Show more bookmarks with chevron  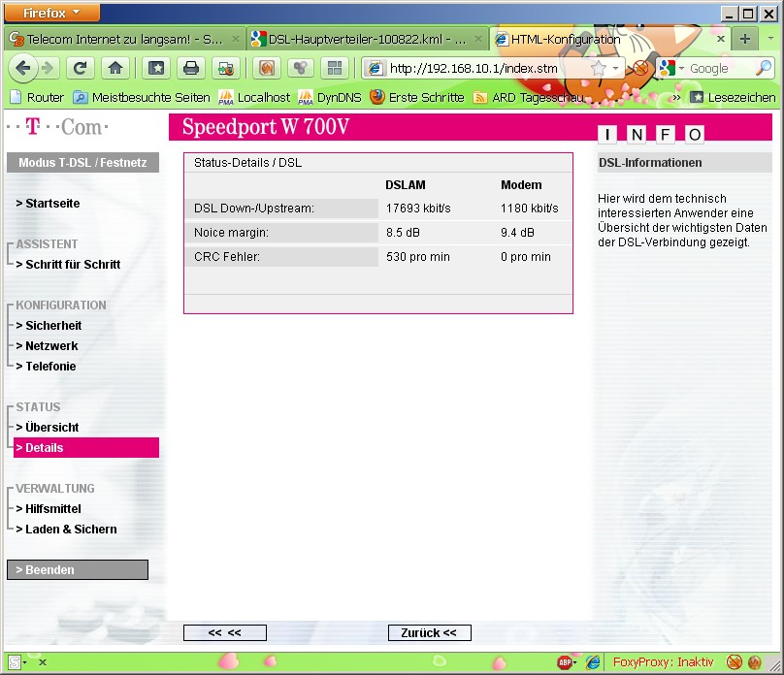[676, 97]
